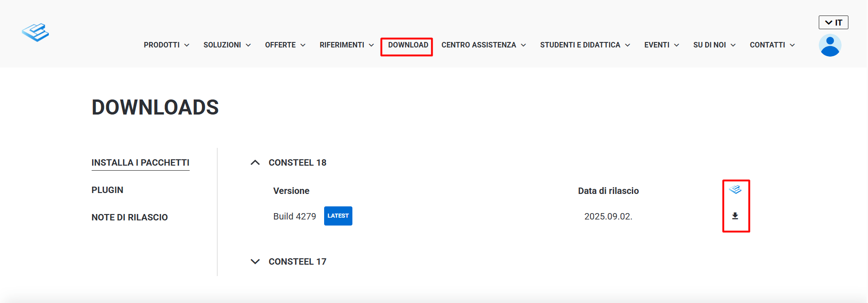Switch to the PLUGIN section

(x=107, y=190)
